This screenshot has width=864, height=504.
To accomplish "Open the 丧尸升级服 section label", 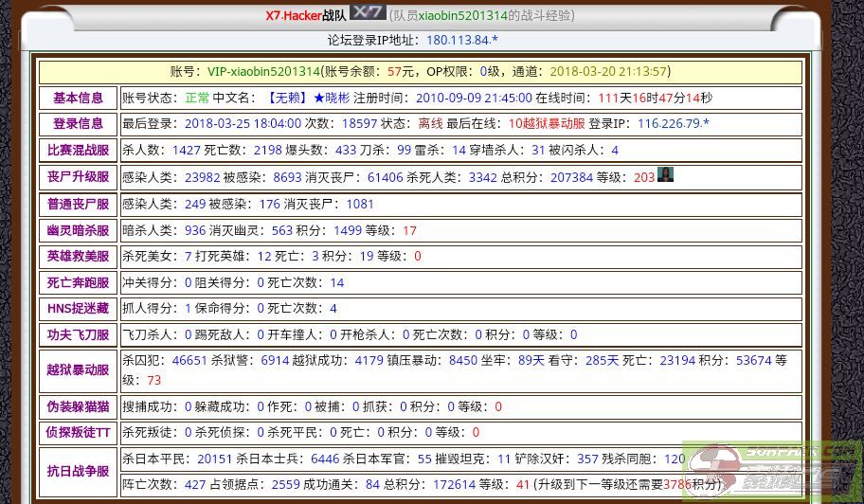I will coord(79,177).
